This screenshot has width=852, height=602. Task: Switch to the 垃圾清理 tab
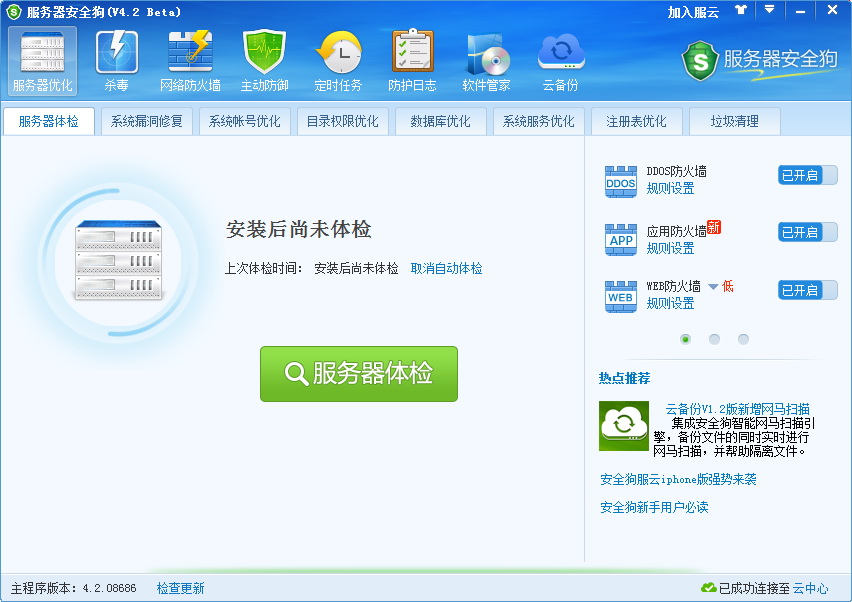tap(734, 122)
